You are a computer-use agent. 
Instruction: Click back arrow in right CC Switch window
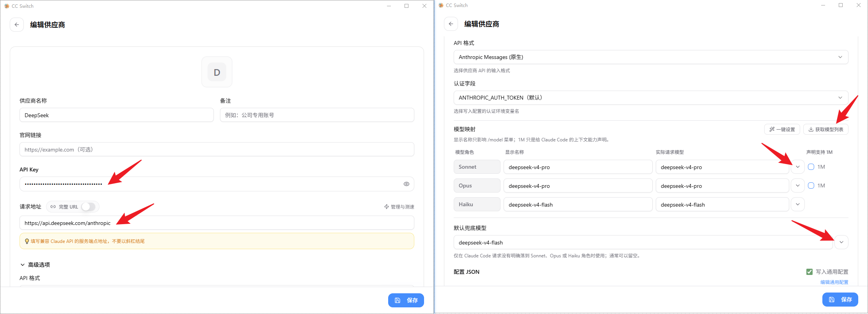[451, 24]
